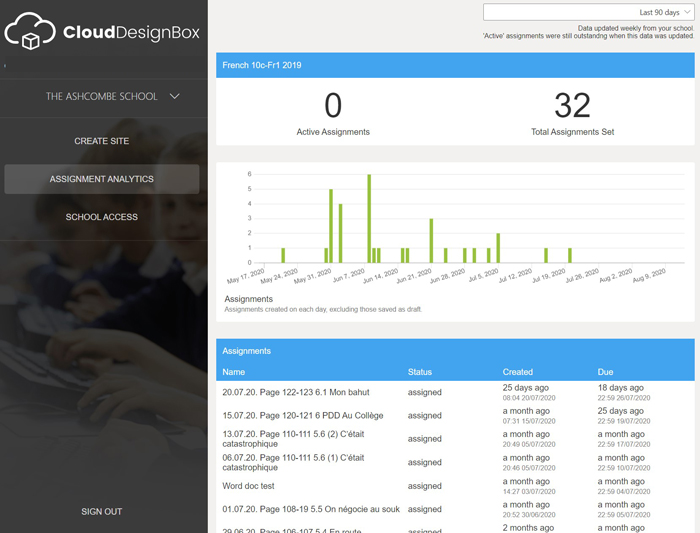Open the 20.07.20 Mon bahut assignment
Screen dimensions: 700x533
(296, 392)
